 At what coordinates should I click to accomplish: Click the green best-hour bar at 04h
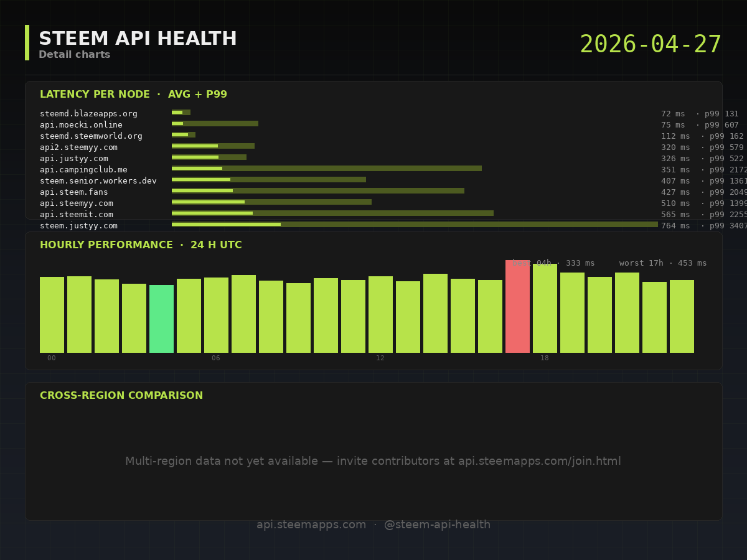coord(161,319)
